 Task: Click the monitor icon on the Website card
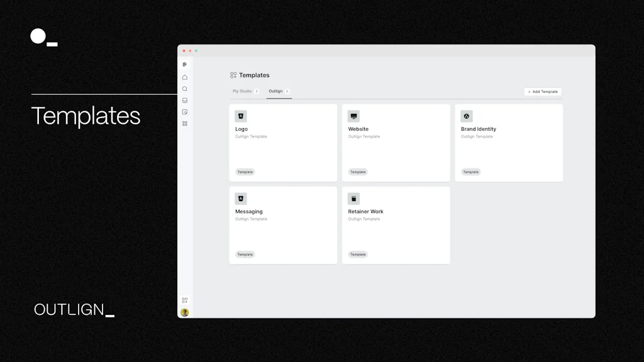pyautogui.click(x=353, y=116)
